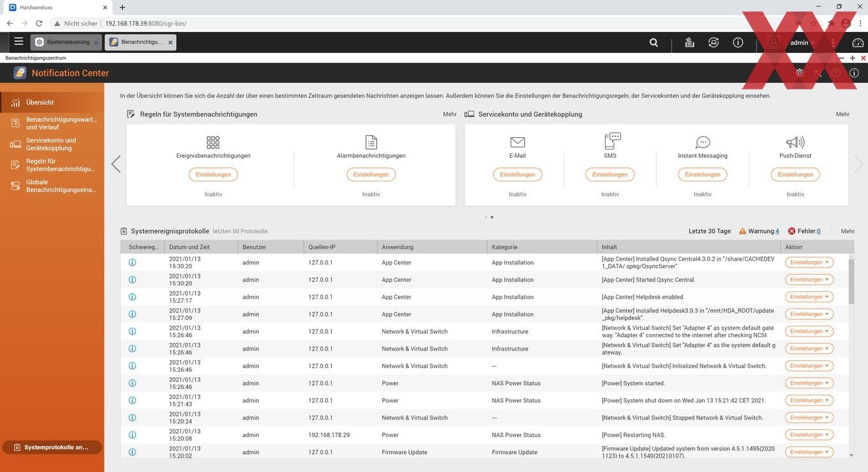Open the external devices sync icon

click(714, 43)
